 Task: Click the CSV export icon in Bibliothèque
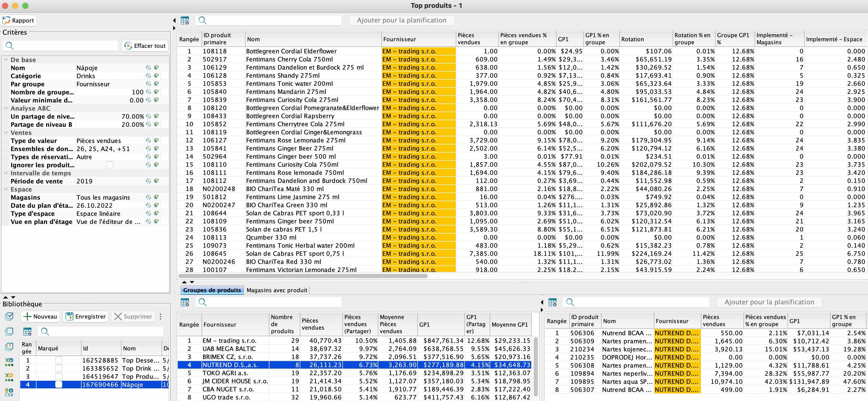click(x=9, y=392)
